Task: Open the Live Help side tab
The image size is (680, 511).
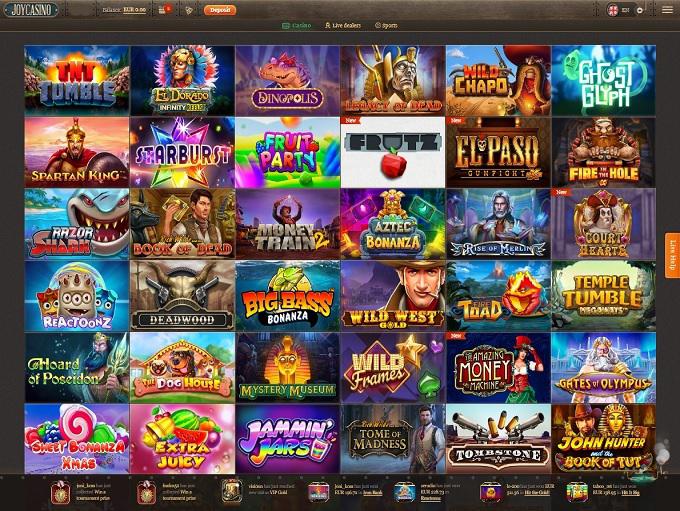Action: pos(673,255)
